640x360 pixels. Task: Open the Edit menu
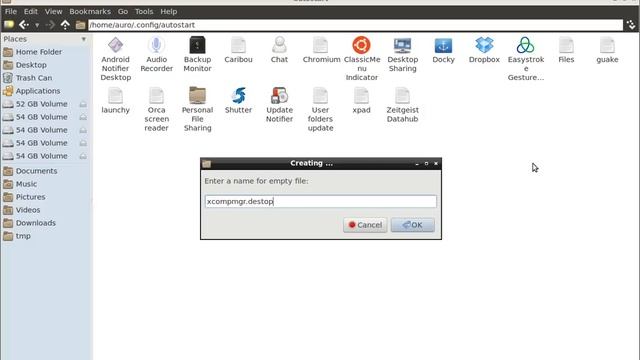click(x=31, y=11)
